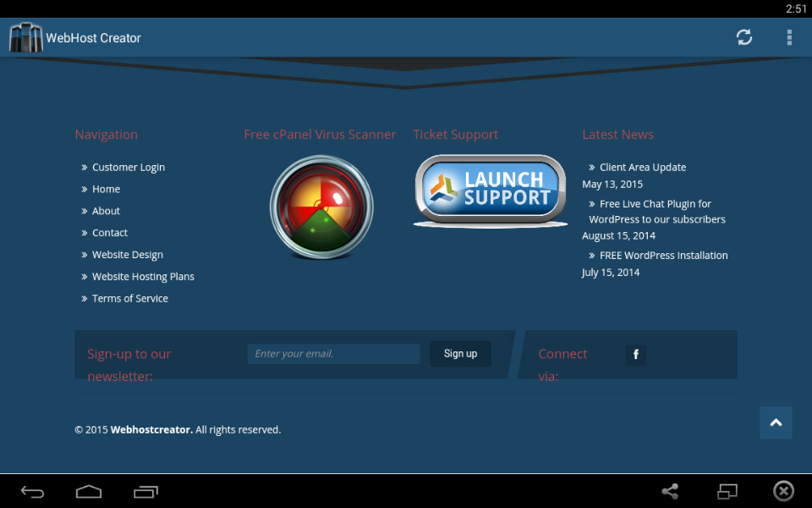Click the Webhostcreator copyright text

(x=178, y=430)
